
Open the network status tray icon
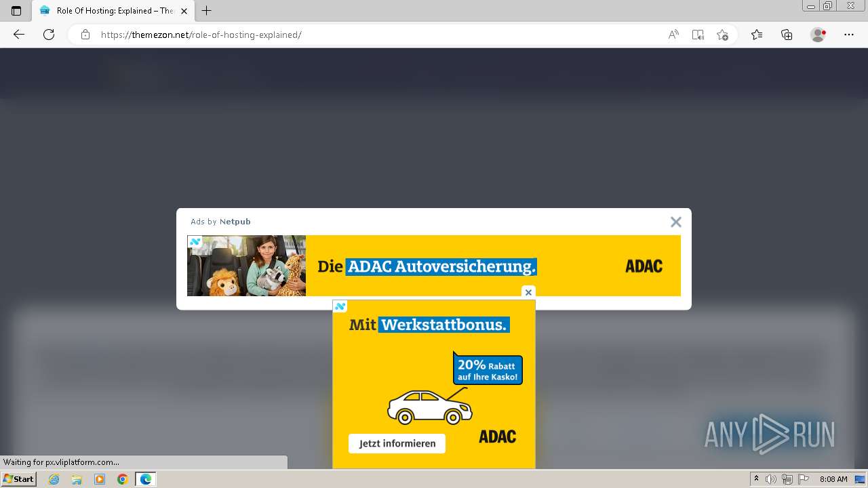(787, 479)
